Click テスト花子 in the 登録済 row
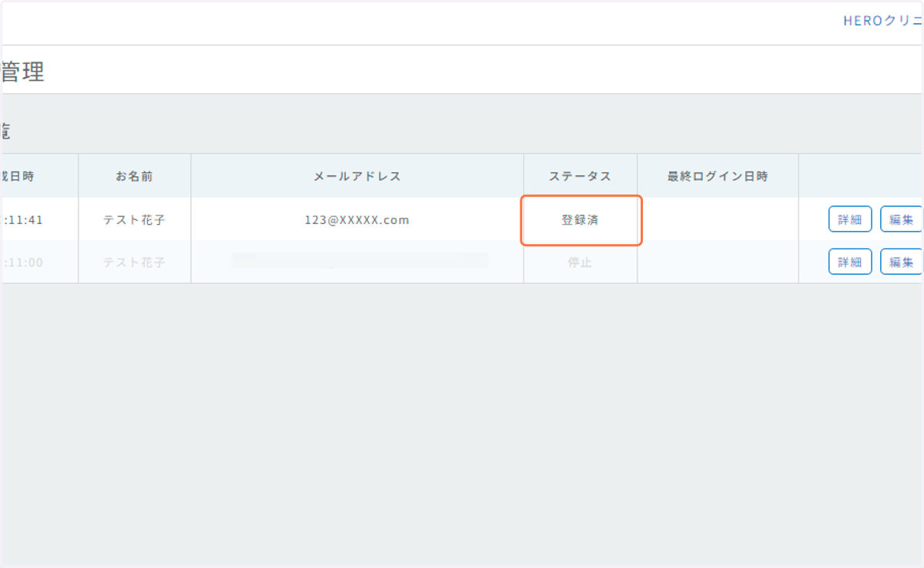Image resolution: width=924 pixels, height=568 pixels. tap(135, 220)
